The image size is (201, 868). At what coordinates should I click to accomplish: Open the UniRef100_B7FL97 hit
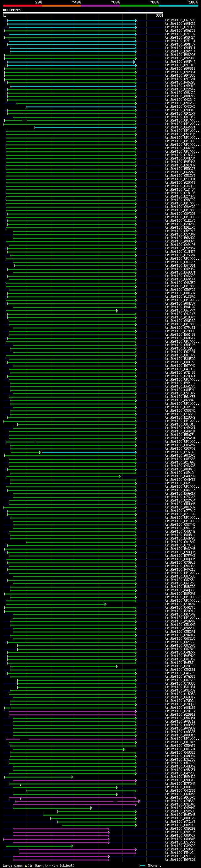pos(180,34)
